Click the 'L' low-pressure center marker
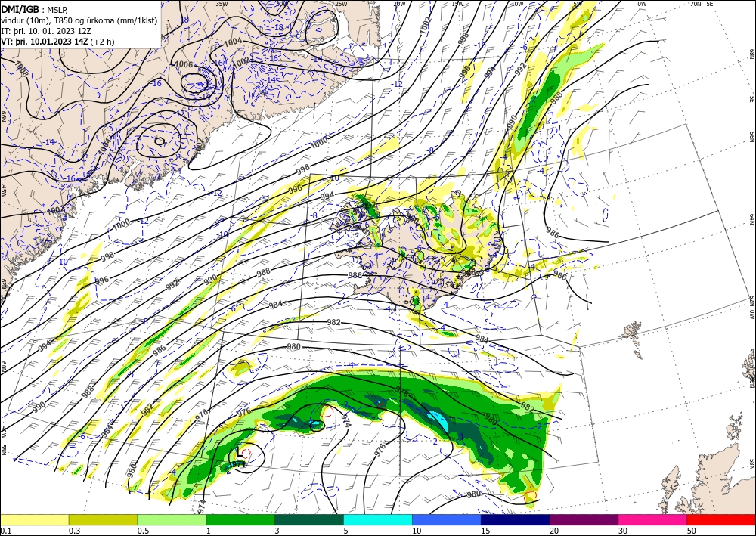This screenshot has width=756, height=536. [x=239, y=453]
